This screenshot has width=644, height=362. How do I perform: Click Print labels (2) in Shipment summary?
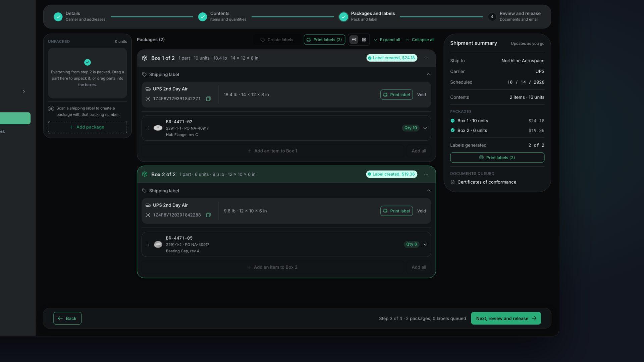[497, 158]
